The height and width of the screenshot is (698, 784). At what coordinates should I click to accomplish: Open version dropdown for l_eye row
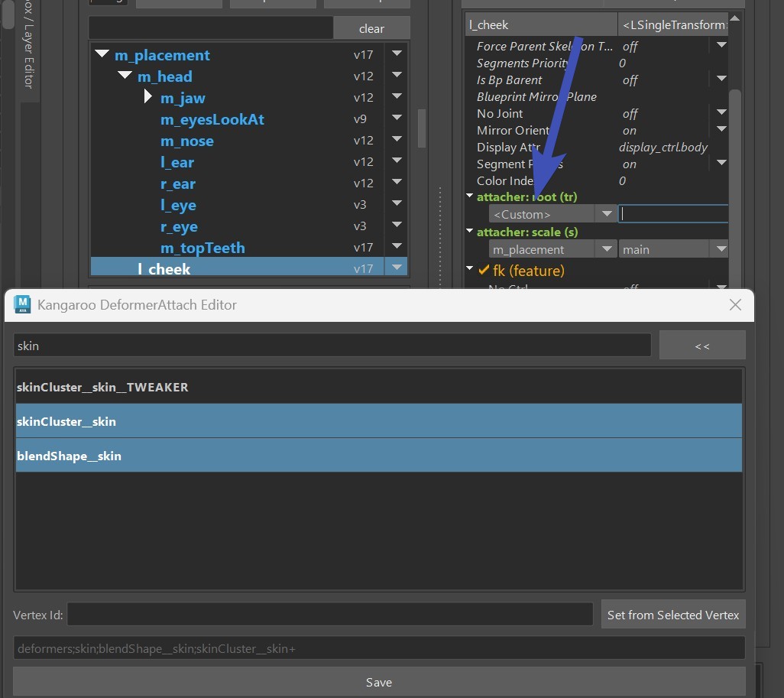pyautogui.click(x=397, y=203)
